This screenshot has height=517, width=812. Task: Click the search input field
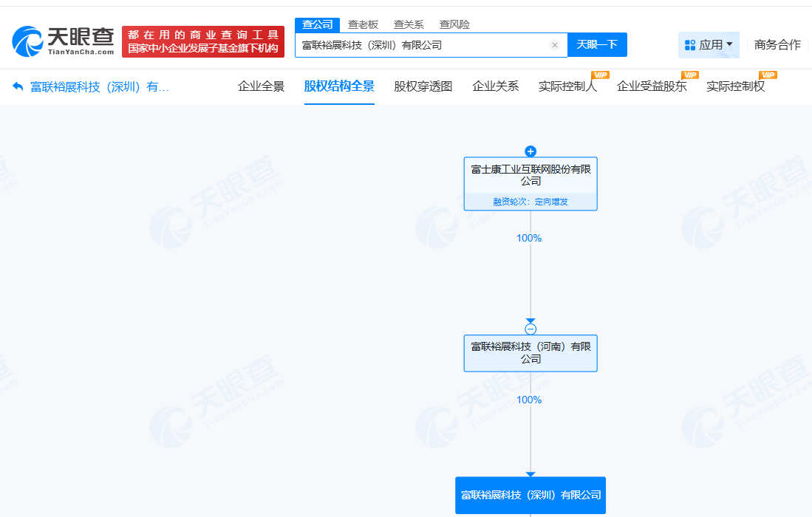pyautogui.click(x=421, y=44)
